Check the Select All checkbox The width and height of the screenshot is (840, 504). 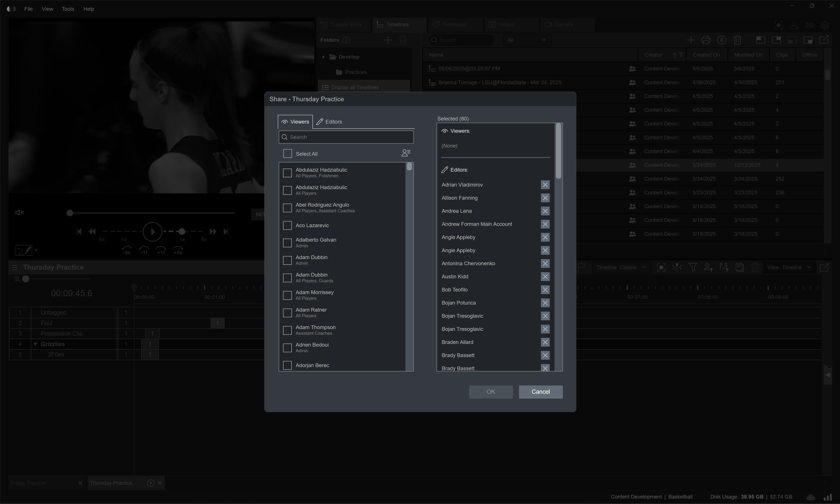288,153
